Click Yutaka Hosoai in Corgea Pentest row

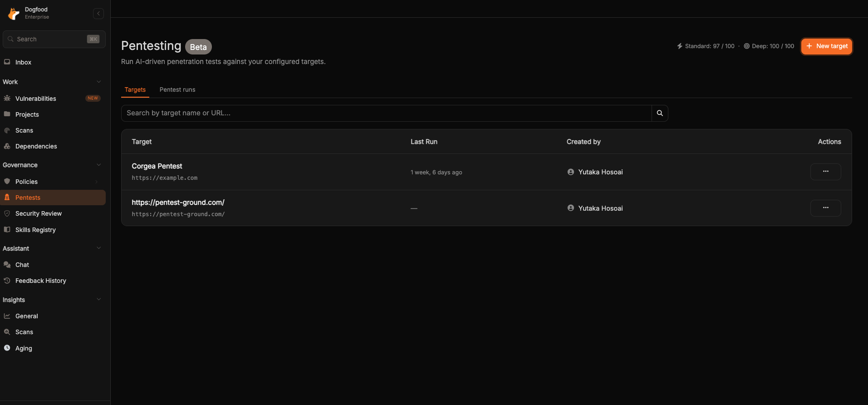pos(600,172)
